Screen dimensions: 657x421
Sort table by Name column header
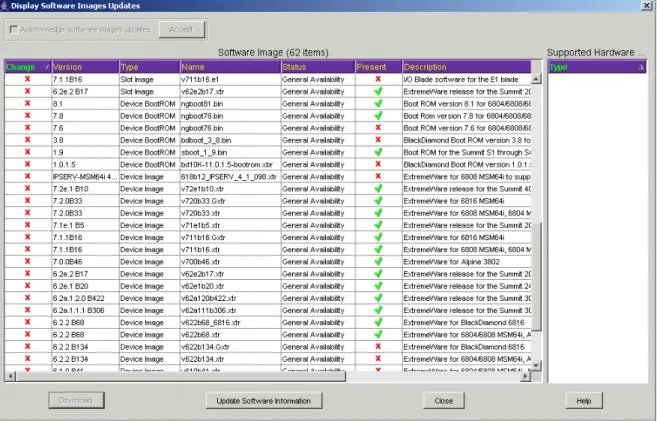click(230, 67)
